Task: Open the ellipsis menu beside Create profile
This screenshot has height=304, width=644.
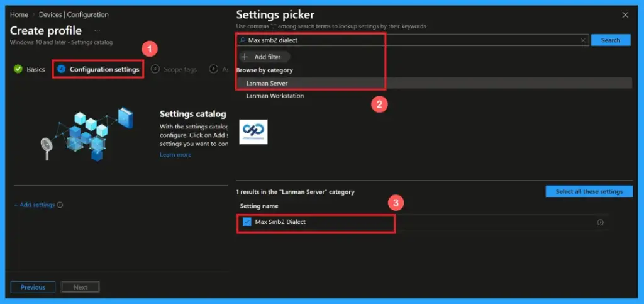Action: tap(97, 31)
